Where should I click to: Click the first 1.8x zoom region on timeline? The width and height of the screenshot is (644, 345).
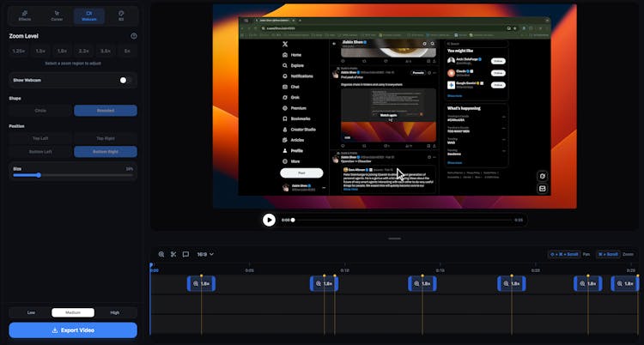[x=201, y=283]
